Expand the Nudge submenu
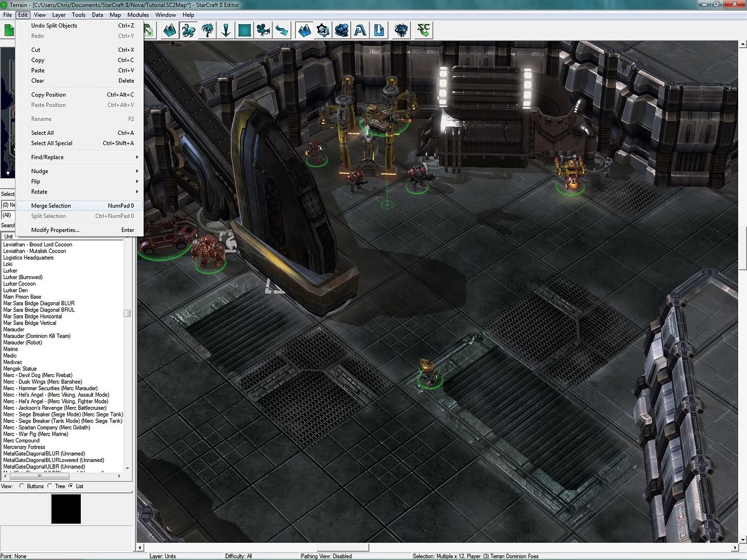747x560 pixels. [79, 171]
